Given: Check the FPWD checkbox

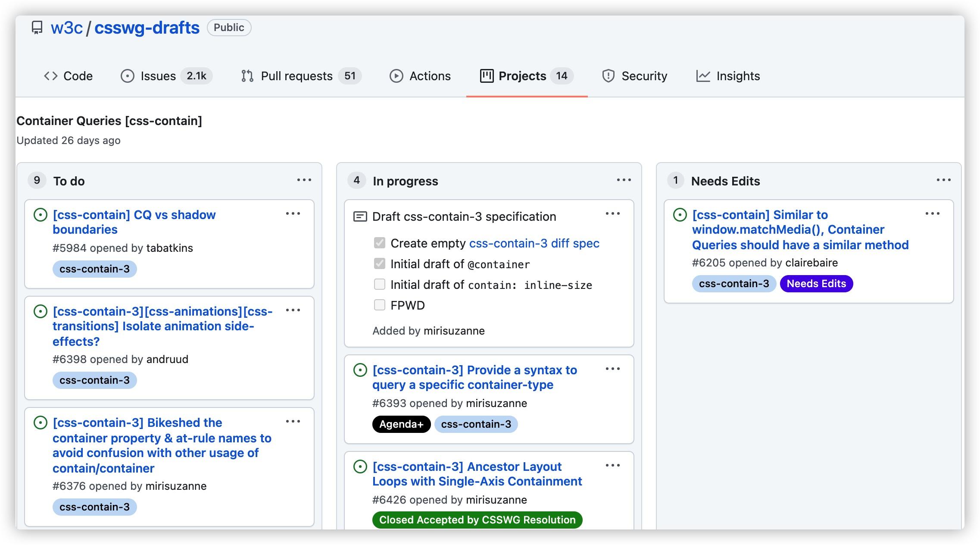Looking at the screenshot, I should tap(379, 305).
